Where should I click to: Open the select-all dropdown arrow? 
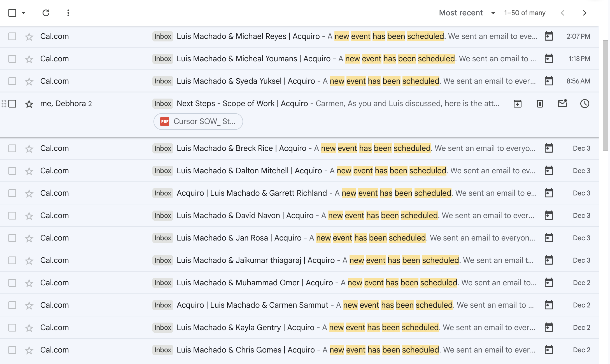[24, 13]
